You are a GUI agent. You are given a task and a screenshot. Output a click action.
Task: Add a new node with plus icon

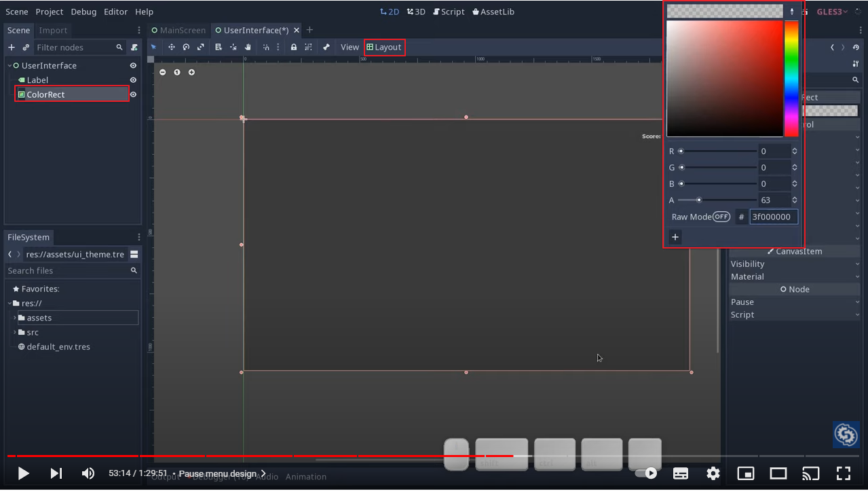click(12, 47)
